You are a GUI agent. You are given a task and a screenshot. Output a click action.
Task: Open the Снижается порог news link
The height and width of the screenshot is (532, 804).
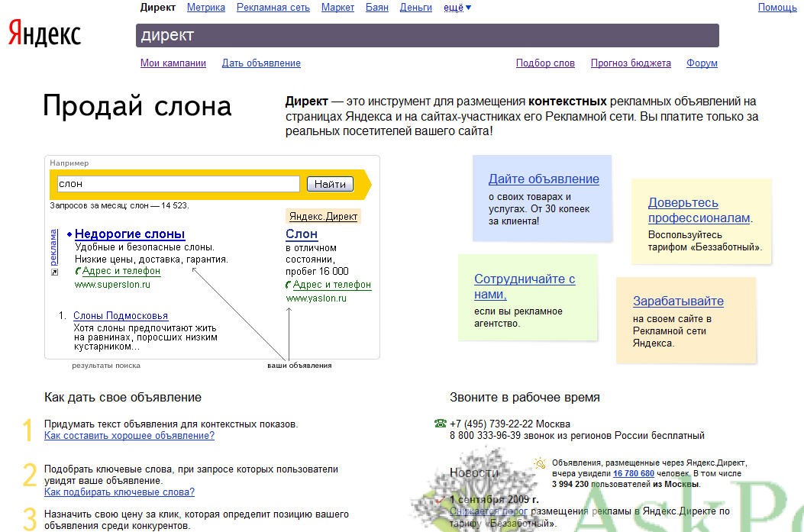(489, 511)
